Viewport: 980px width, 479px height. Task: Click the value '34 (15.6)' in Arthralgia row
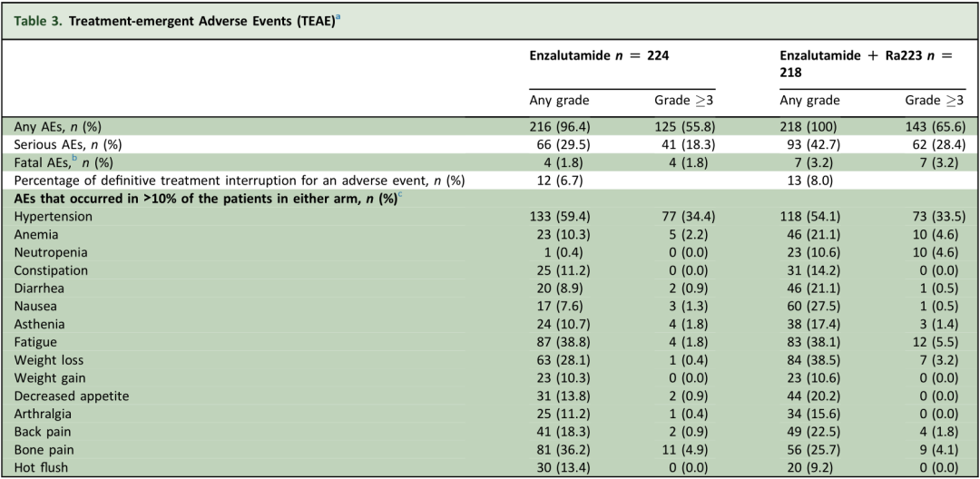(x=812, y=414)
